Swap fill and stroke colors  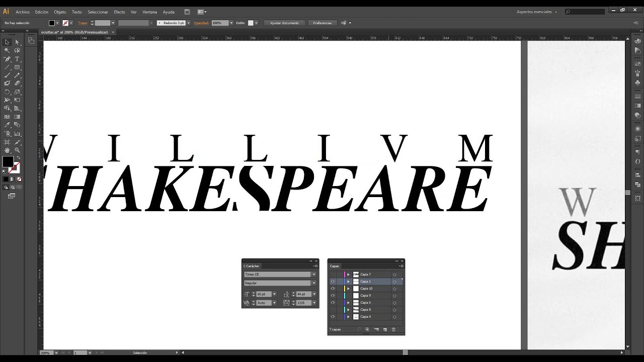(x=19, y=157)
